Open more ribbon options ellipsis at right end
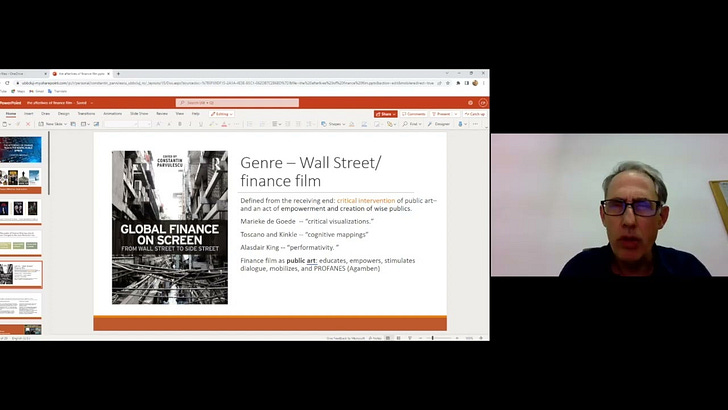 click(x=475, y=124)
